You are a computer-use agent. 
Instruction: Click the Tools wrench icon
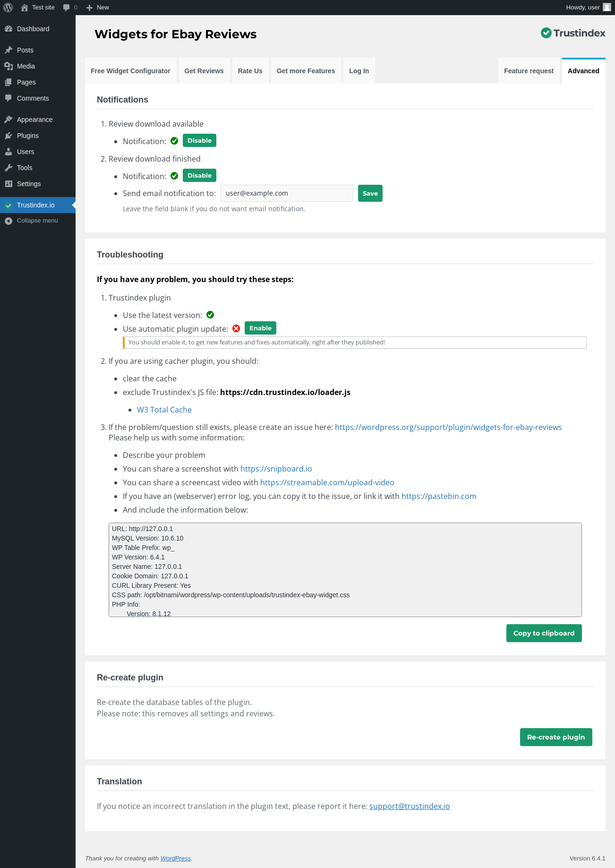(x=9, y=168)
